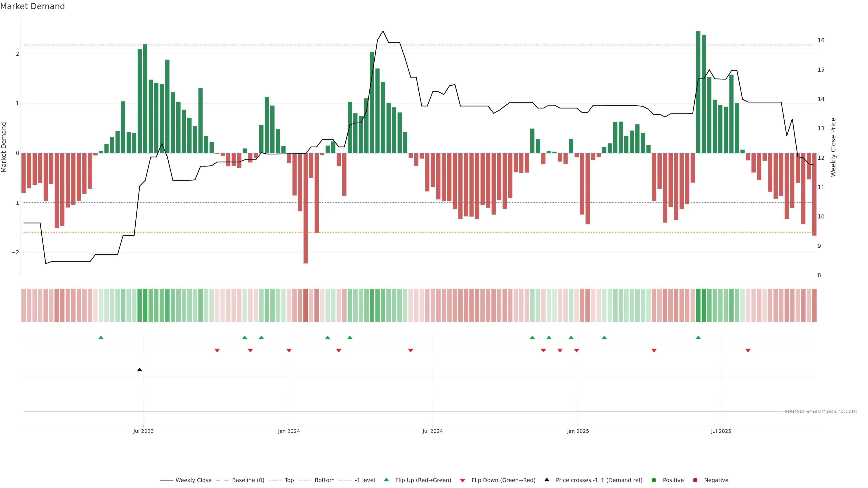Screen dimensions: 868x488
Task: Click the Jan 2024 x-axis label
Action: click(289, 431)
